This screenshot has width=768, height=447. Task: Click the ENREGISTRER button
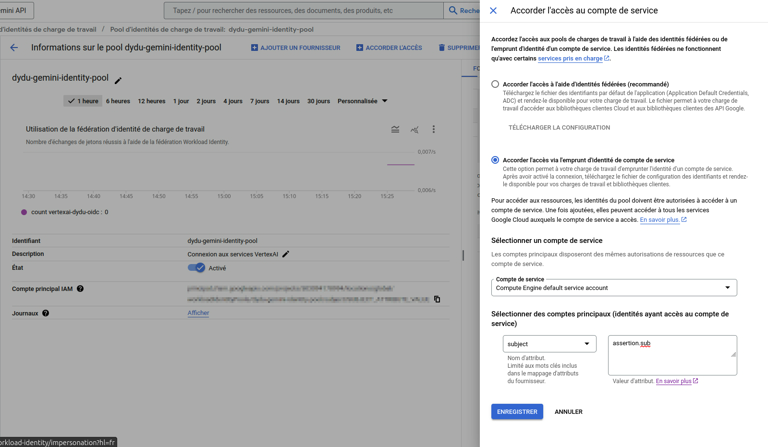pyautogui.click(x=517, y=412)
